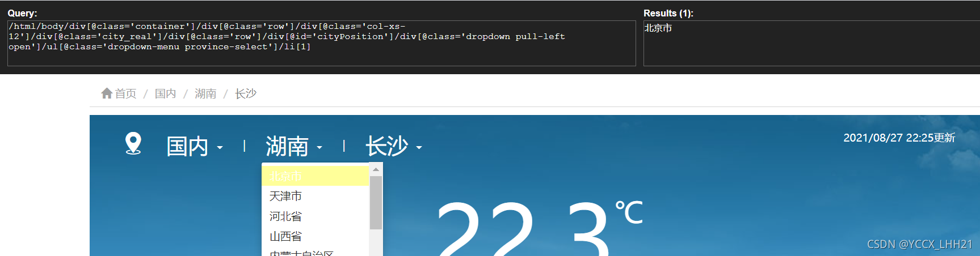Click the 湖南 breadcrumb link
The image size is (980, 256).
205,93
